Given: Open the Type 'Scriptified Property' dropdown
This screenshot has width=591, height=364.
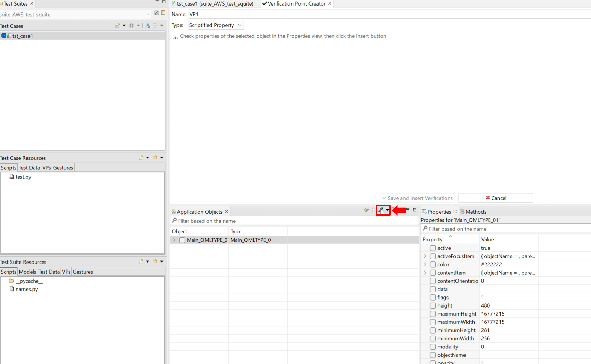Looking at the screenshot, I should 216,25.
